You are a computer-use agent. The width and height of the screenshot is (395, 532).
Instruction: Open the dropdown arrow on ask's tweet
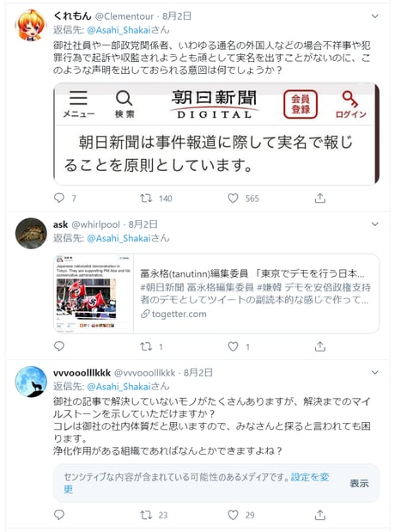(374, 224)
